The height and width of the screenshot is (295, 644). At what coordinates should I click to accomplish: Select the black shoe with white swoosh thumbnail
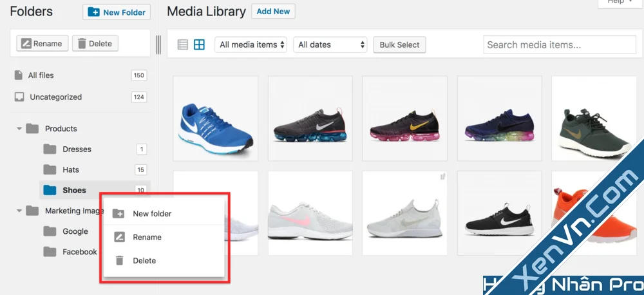[500, 213]
